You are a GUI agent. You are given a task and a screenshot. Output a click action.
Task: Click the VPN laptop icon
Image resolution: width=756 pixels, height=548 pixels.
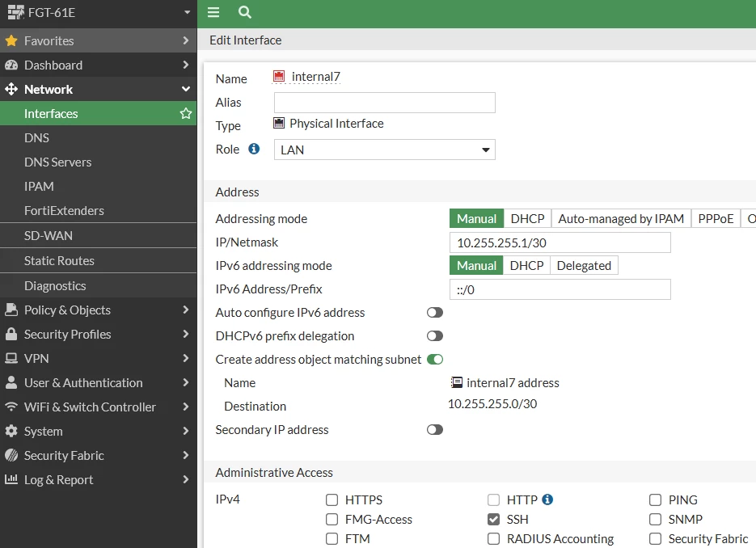pos(11,358)
